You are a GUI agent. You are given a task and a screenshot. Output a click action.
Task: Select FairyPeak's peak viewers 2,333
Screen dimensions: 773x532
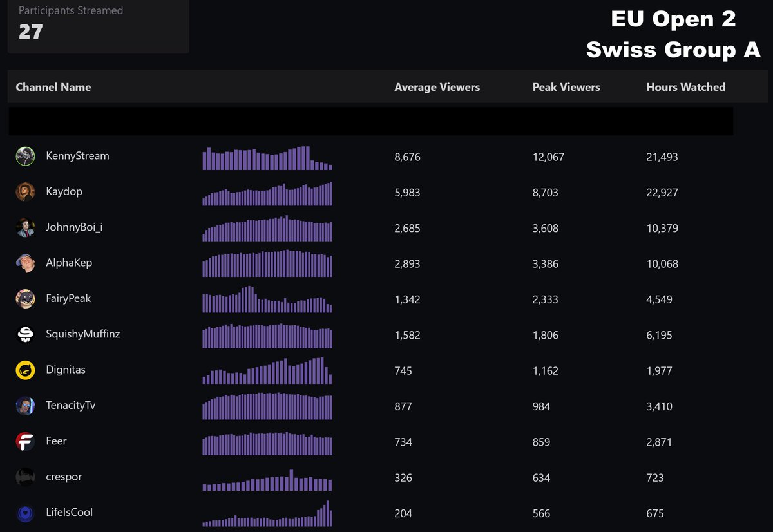coord(546,299)
